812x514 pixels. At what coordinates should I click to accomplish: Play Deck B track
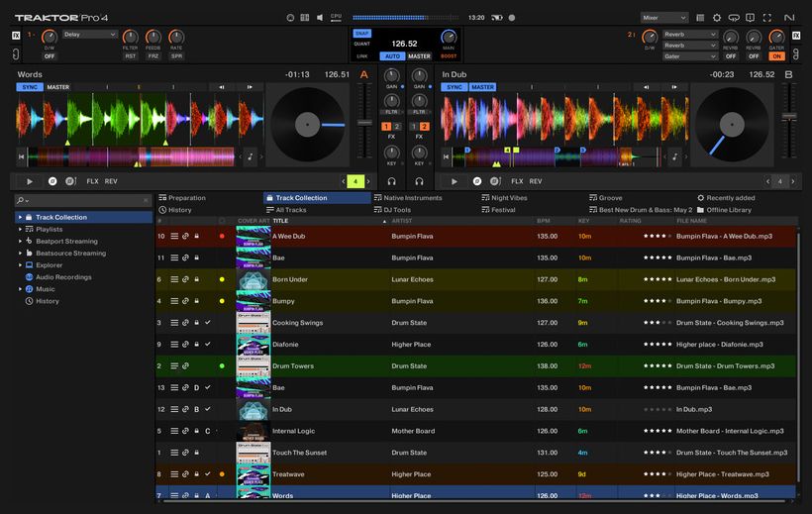point(455,181)
